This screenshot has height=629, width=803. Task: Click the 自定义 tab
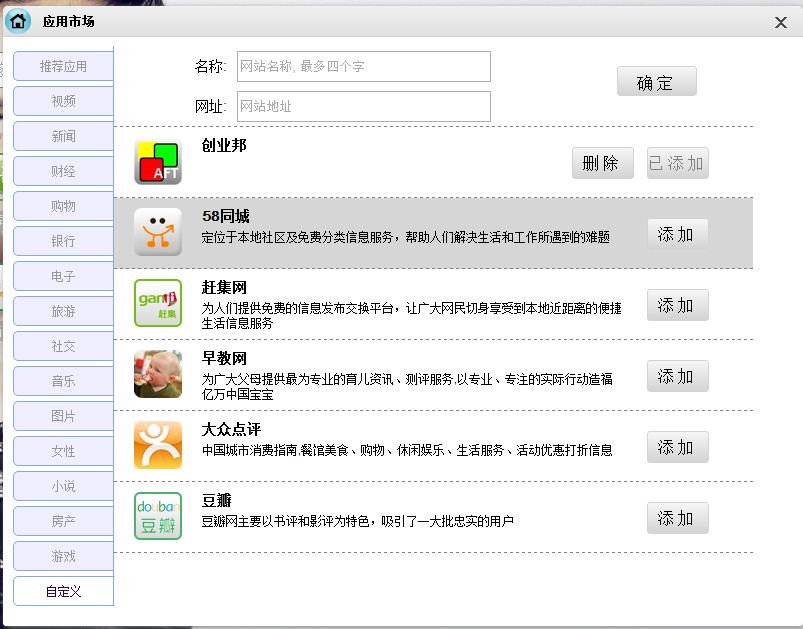[x=64, y=591]
